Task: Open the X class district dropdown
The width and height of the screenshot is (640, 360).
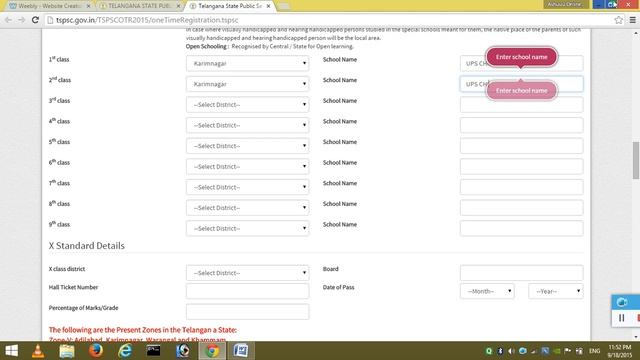Action: pos(247,273)
